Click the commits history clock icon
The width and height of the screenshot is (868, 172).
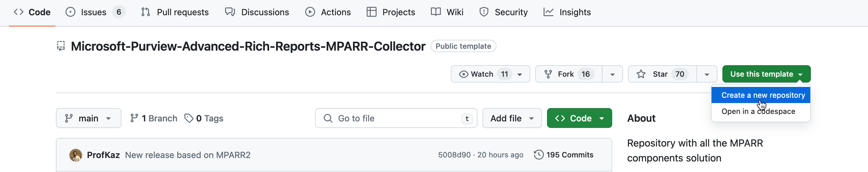[538, 155]
